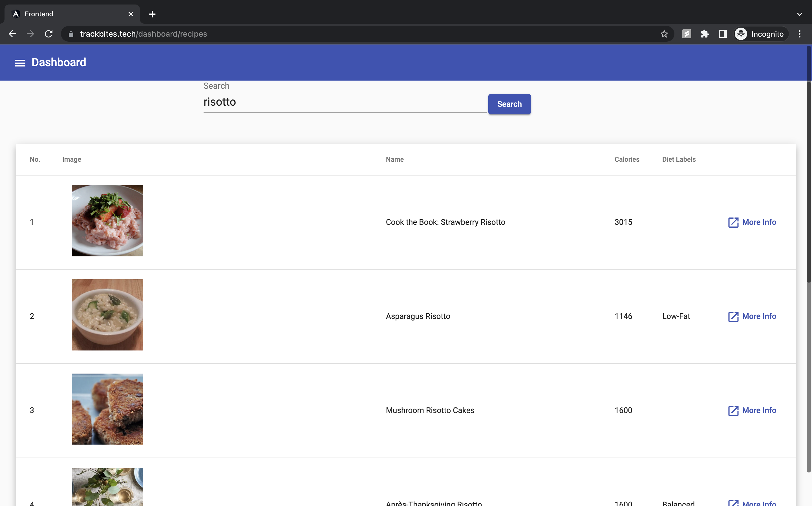Open a new browser tab
This screenshot has height=506, width=812.
pos(152,14)
